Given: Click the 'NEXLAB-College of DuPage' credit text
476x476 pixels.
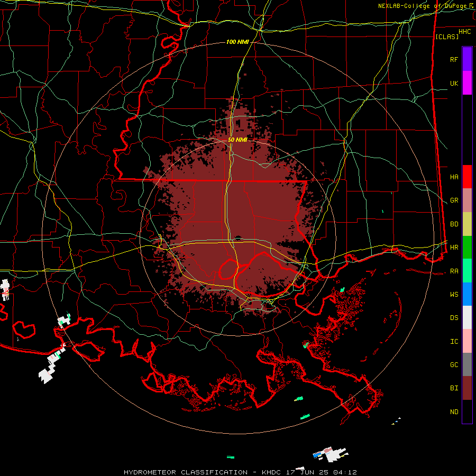Looking at the screenshot, I should [424, 6].
